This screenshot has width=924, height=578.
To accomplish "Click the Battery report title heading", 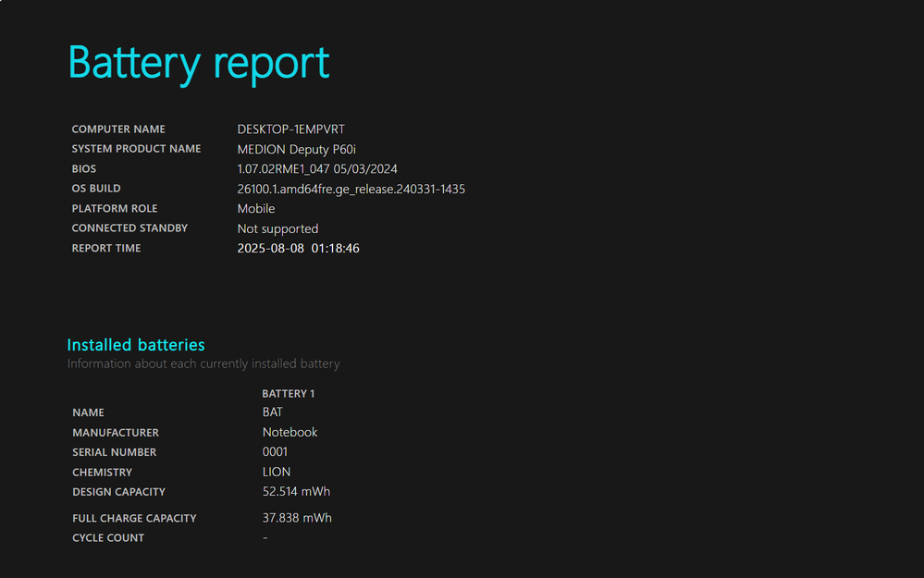I will tap(199, 63).
